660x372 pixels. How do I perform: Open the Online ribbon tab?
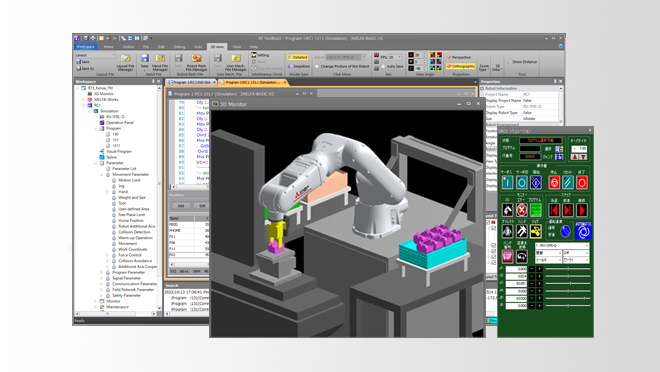[x=128, y=47]
